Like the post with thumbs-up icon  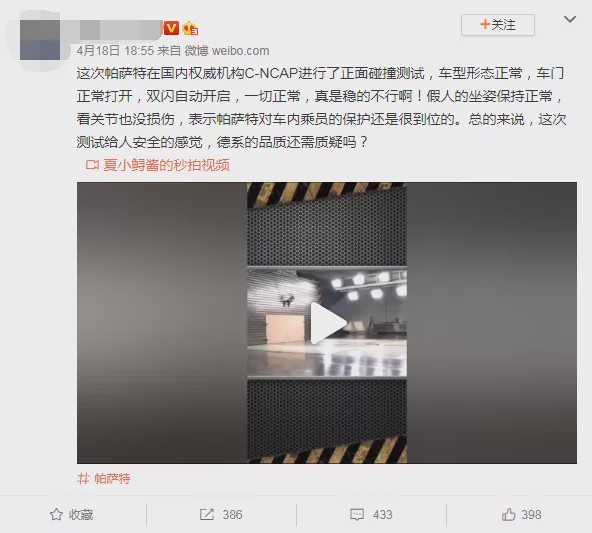coord(508,514)
